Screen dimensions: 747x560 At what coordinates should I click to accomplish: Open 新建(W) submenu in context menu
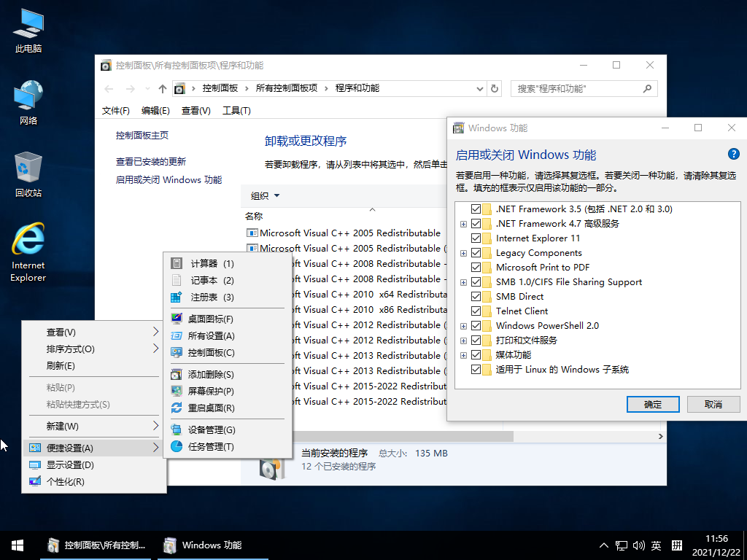coord(93,426)
